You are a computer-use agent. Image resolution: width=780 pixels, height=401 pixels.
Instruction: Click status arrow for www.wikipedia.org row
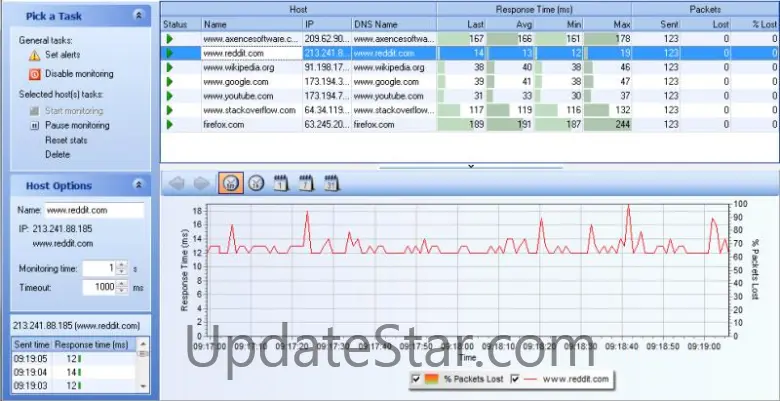click(170, 67)
